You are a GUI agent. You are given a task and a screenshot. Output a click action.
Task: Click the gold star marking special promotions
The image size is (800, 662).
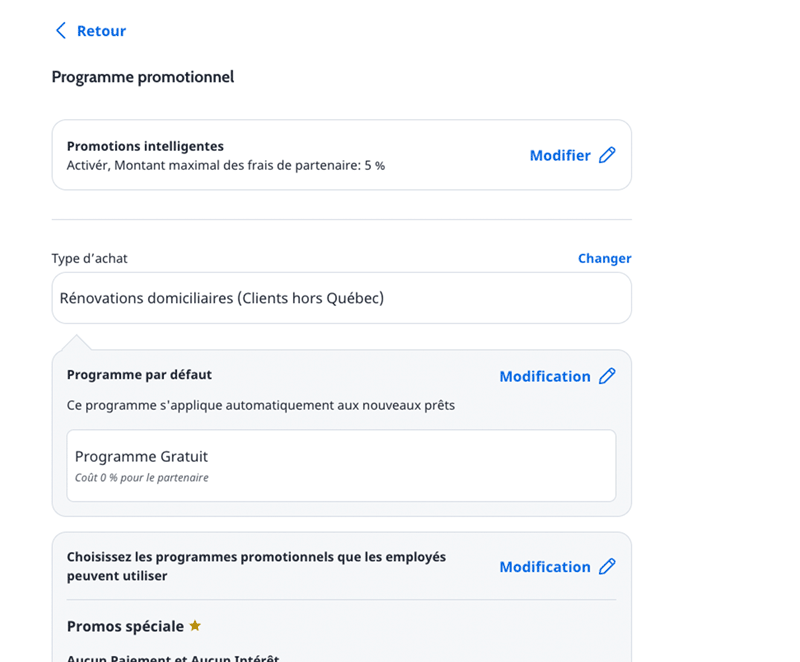[194, 624]
